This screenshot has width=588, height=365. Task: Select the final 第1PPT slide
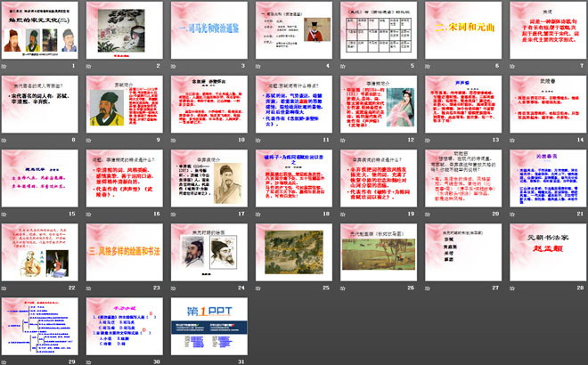[x=209, y=327]
